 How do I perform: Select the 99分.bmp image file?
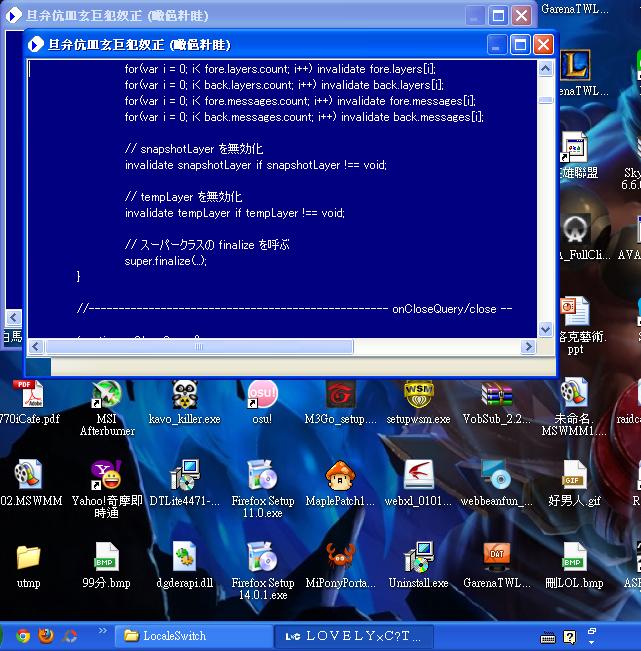coord(107,557)
